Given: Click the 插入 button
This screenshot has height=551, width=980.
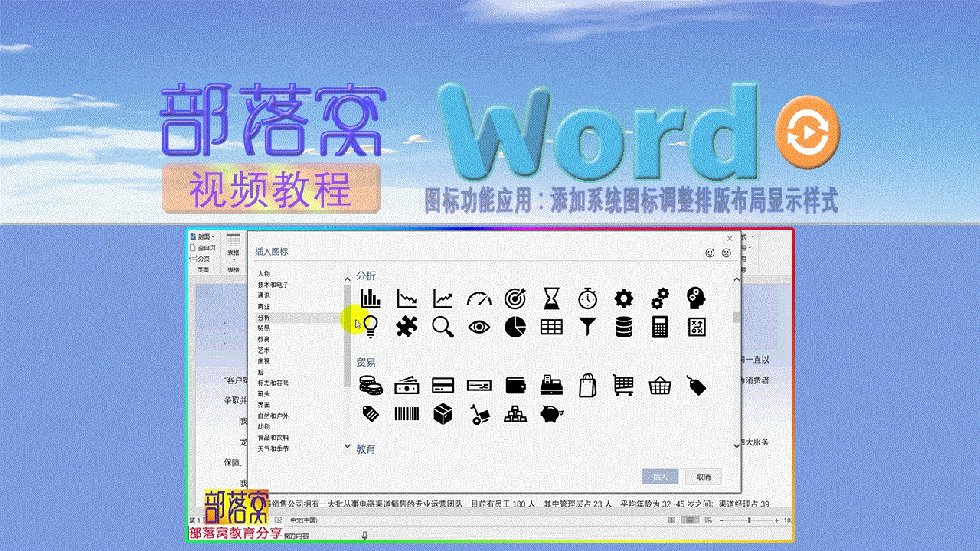Looking at the screenshot, I should 660,477.
